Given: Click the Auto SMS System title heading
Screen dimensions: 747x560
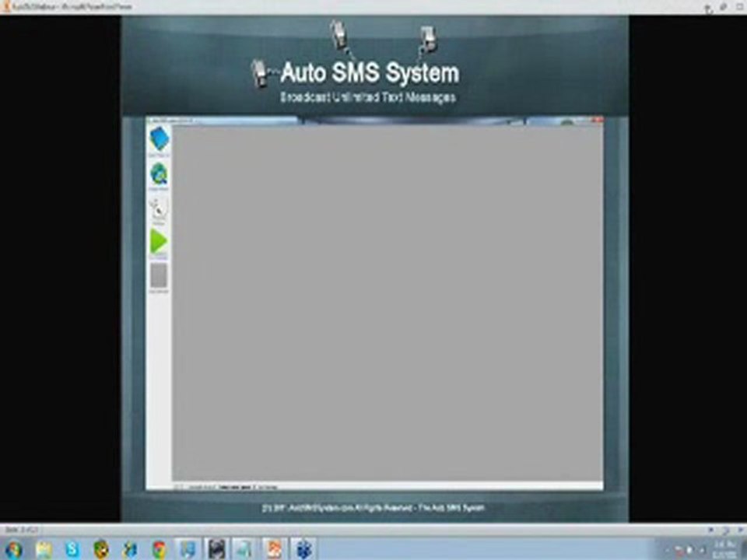Looking at the screenshot, I should click(370, 73).
